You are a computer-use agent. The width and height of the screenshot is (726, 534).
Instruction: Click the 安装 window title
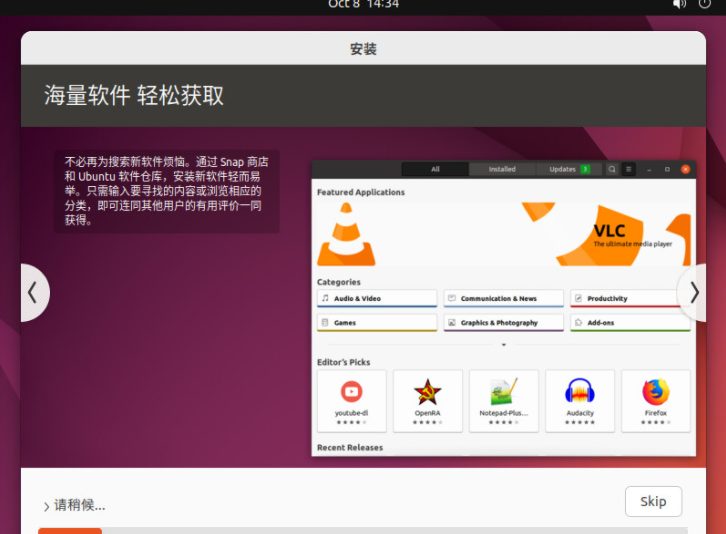[363, 49]
